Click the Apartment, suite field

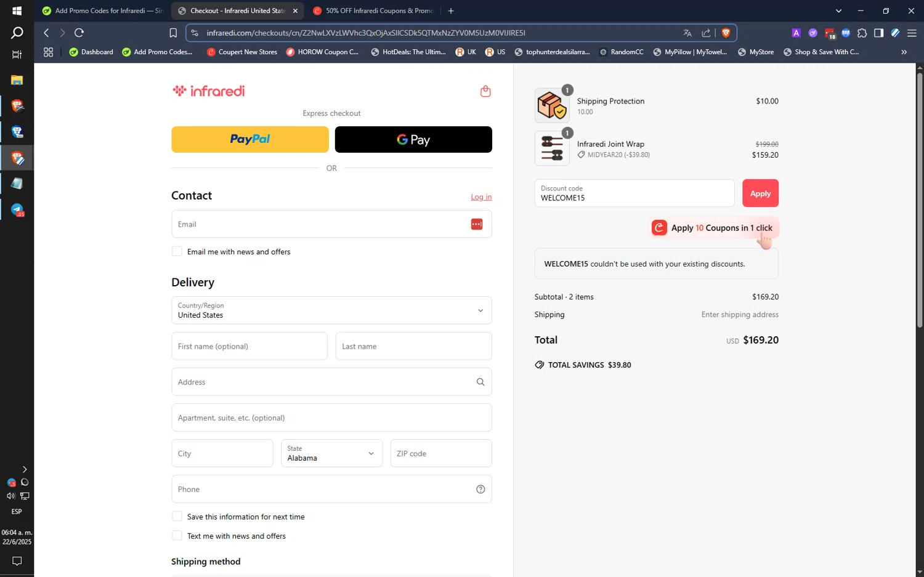coord(331,418)
